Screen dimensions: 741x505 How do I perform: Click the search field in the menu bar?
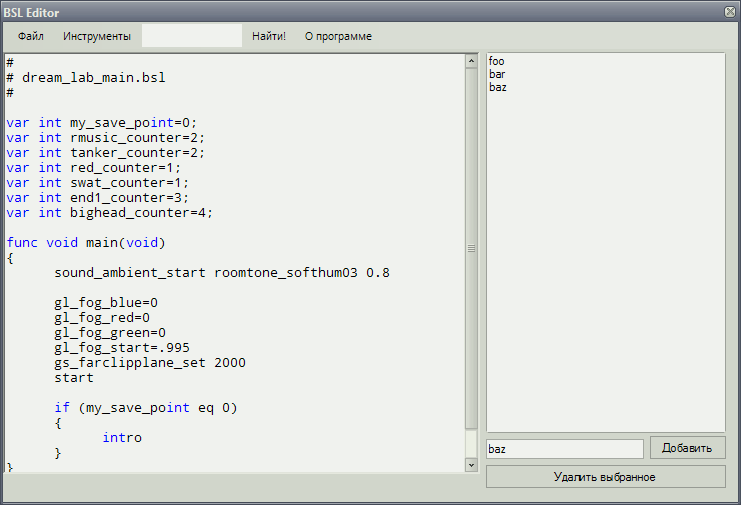(191, 36)
